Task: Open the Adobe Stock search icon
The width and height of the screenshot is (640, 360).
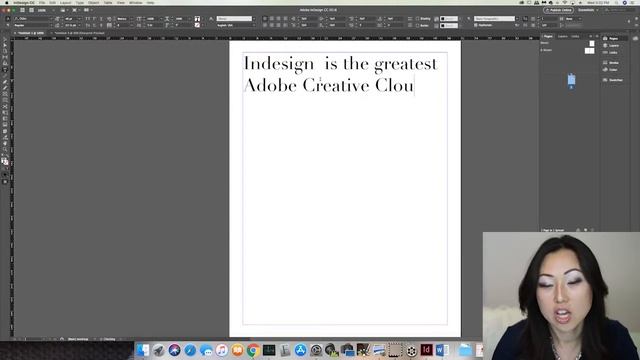Action: click(31, 10)
